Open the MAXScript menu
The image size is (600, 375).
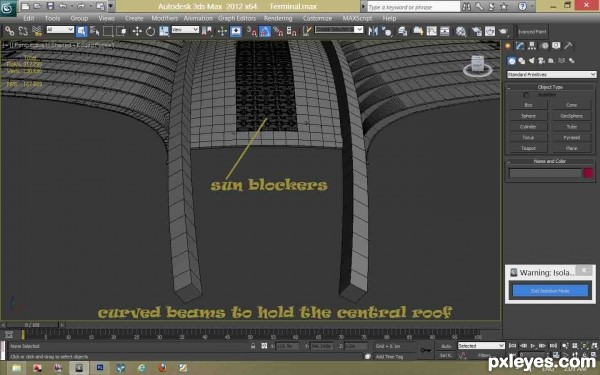[357, 18]
